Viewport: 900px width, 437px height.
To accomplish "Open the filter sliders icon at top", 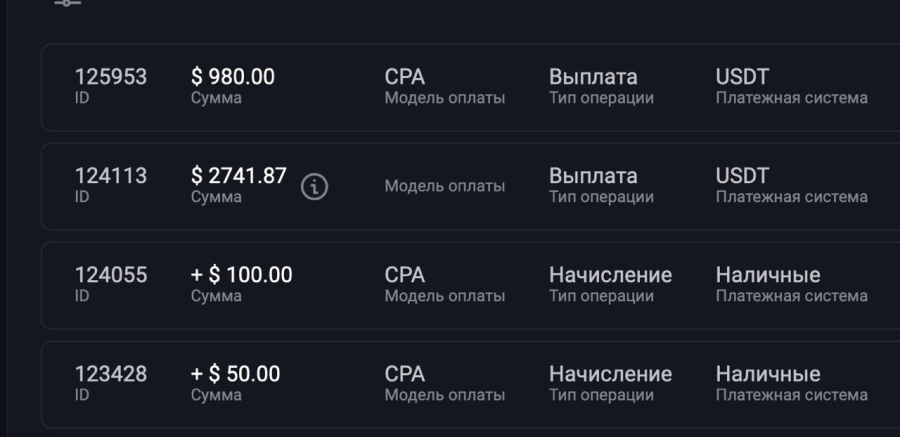I will tap(68, 3).
